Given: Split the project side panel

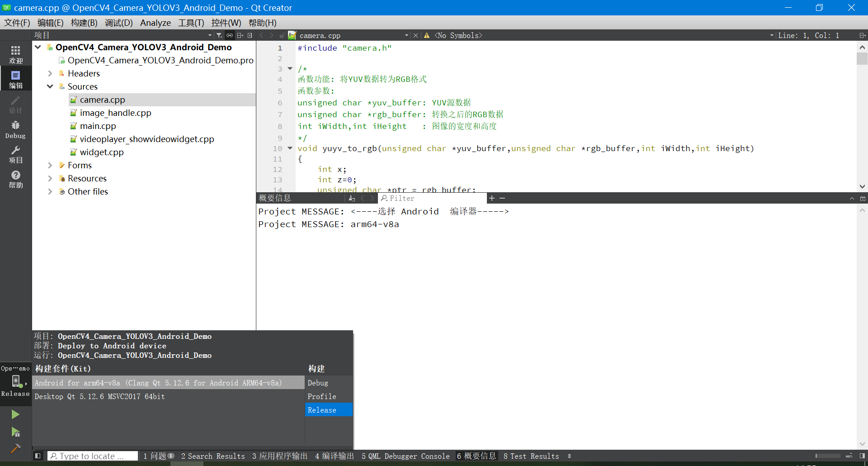Looking at the screenshot, I should pos(240,35).
